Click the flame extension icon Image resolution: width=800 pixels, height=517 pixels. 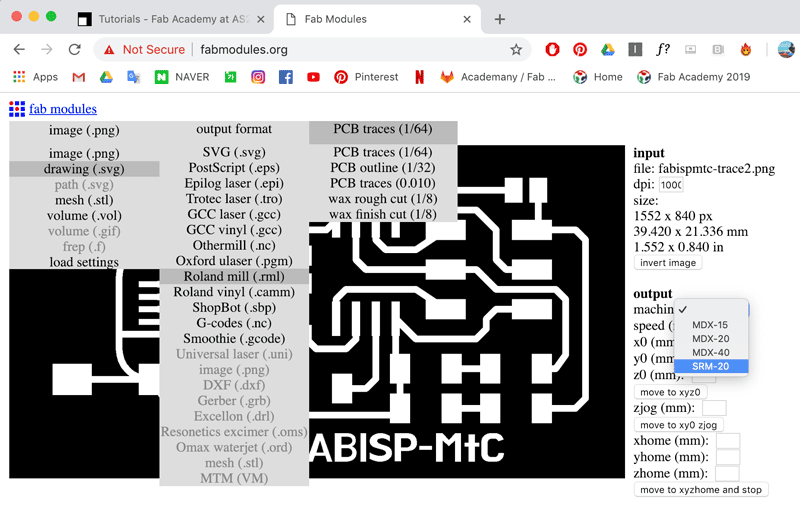tap(745, 50)
